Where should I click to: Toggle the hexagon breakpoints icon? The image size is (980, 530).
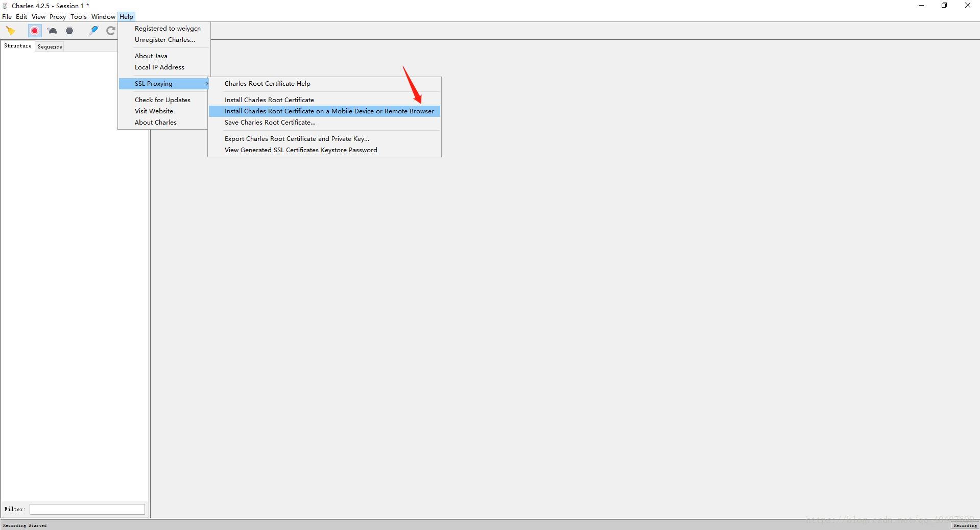69,31
